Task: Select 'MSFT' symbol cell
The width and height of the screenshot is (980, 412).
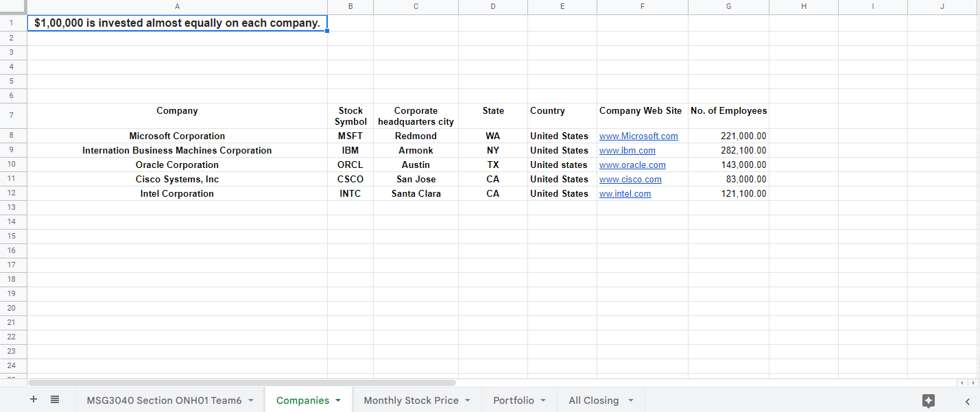Action: [350, 136]
